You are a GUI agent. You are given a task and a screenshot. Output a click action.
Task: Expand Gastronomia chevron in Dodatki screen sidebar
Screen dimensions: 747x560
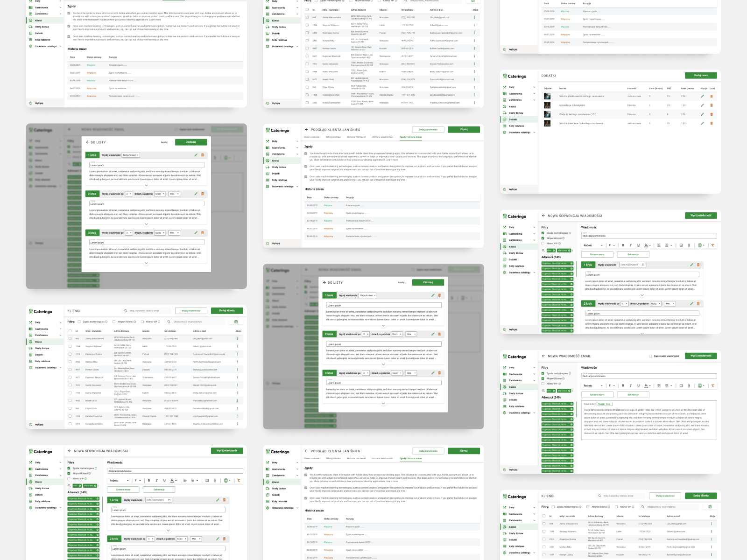534,94
